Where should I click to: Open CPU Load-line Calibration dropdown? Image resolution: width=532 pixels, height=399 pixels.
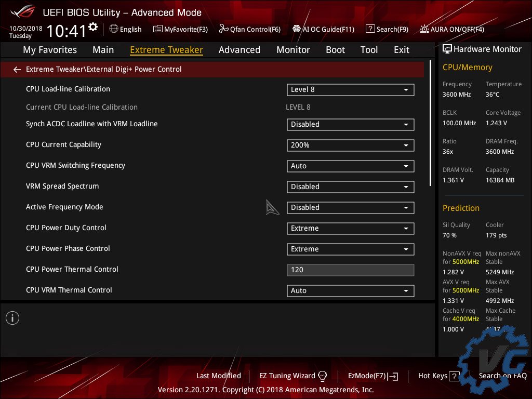pos(351,90)
